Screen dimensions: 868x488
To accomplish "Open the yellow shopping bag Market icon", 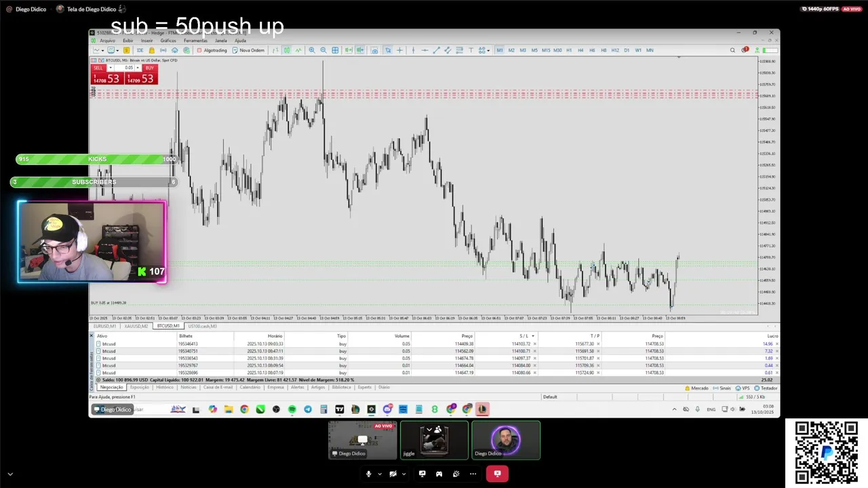I will (x=151, y=50).
